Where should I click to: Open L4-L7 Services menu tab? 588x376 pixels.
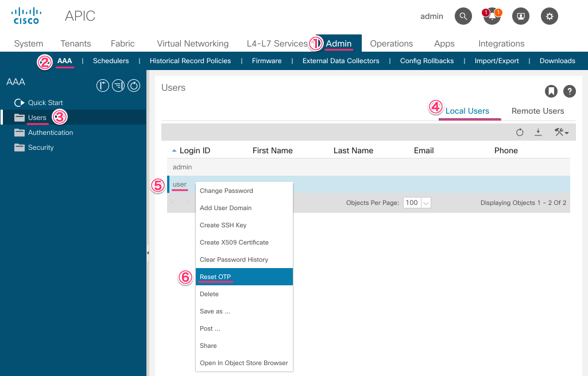[x=277, y=44]
